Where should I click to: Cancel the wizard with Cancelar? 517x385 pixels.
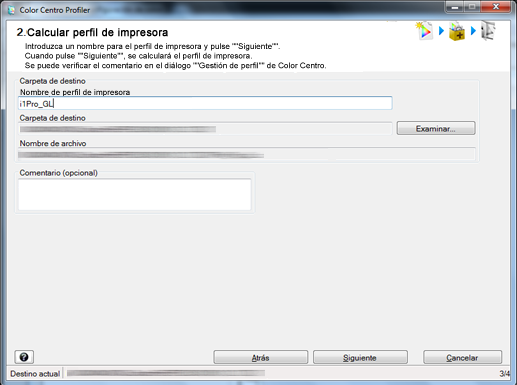pyautogui.click(x=462, y=357)
